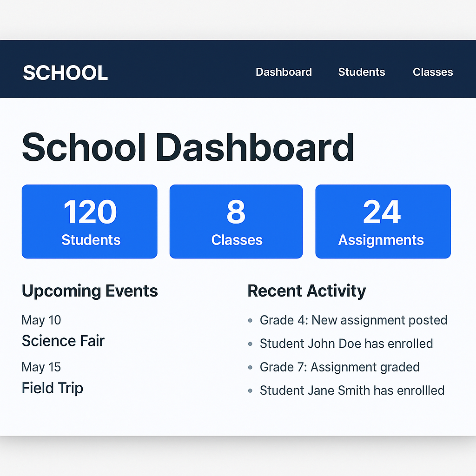Image resolution: width=476 pixels, height=476 pixels.
Task: Open the 8 Classes stat card
Action: click(236, 221)
